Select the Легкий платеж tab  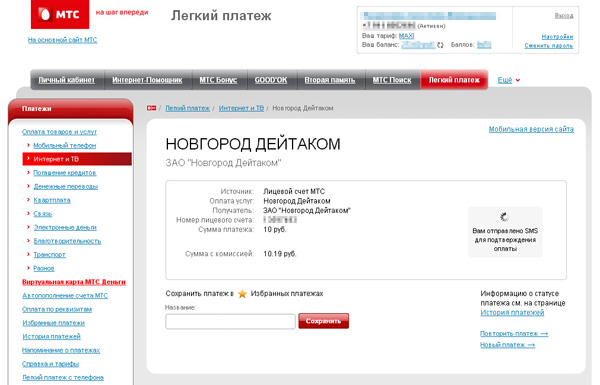coord(454,80)
